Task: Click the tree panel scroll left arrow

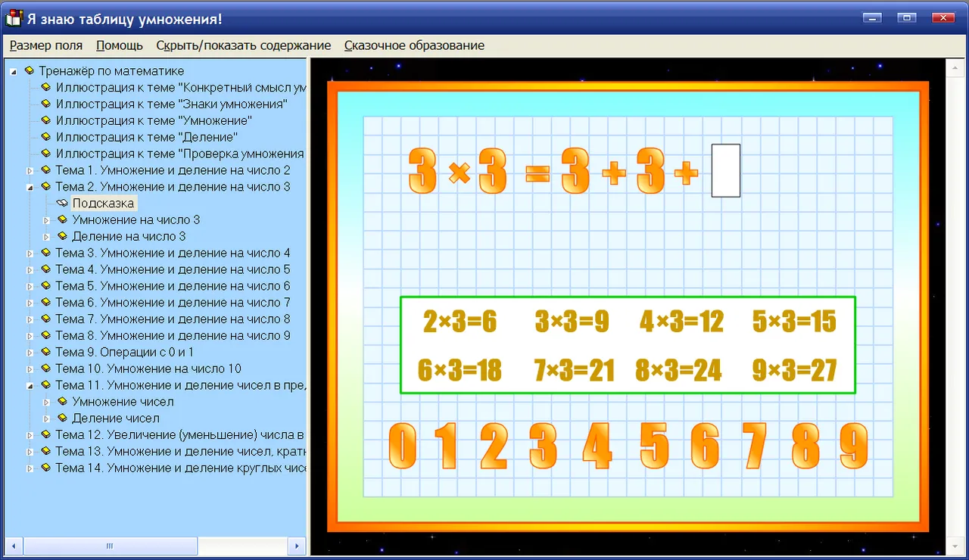Action: tap(14, 546)
